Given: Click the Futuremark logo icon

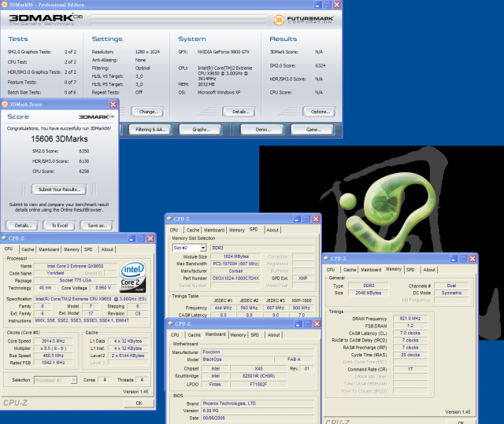Looking at the screenshot, I should point(279,20).
